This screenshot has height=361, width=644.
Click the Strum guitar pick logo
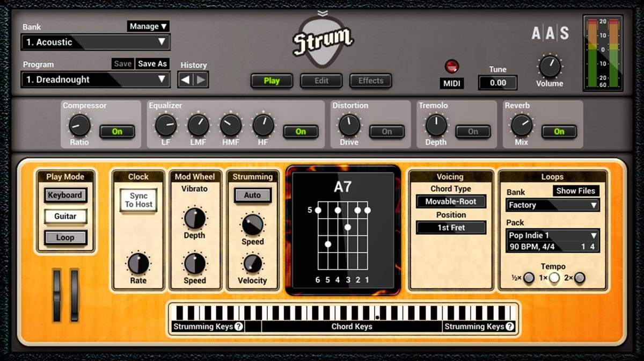tap(322, 42)
